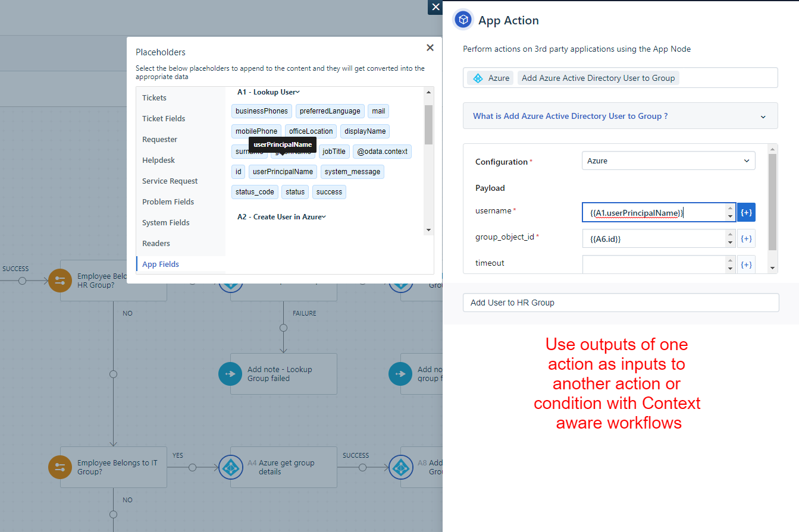Click the group_object_id field down arrow

(730, 243)
